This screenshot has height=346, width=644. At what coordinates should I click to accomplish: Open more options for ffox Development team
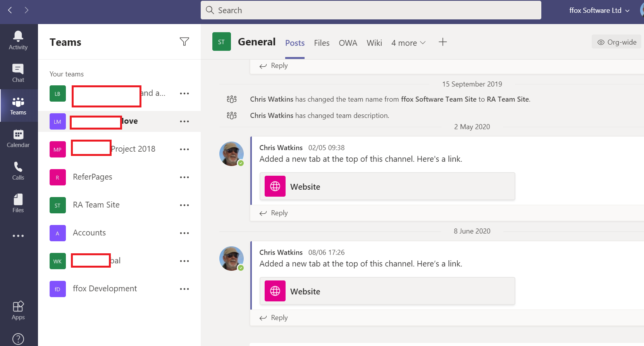(x=184, y=289)
